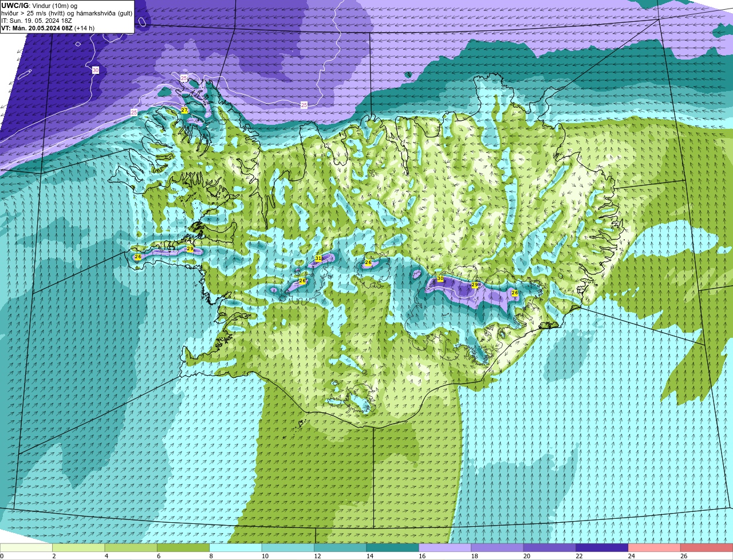Click the 20–22 m/s violet legend swatch
This screenshot has width=733, height=560.
[x=550, y=547]
